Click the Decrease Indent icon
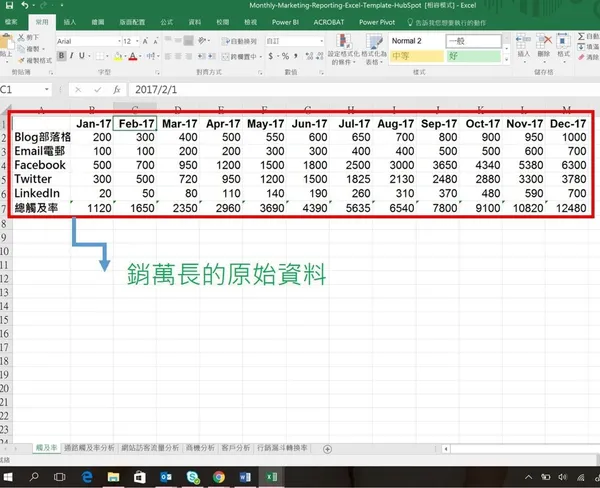 tap(201, 57)
